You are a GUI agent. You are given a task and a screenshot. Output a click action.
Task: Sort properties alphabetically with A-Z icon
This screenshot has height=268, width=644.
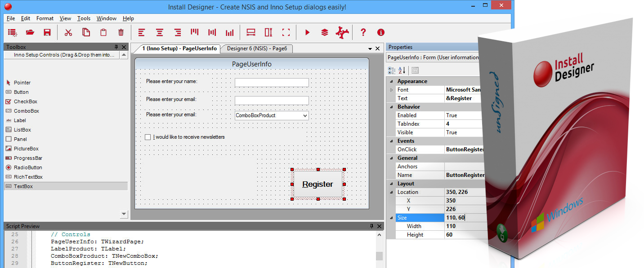pos(402,70)
